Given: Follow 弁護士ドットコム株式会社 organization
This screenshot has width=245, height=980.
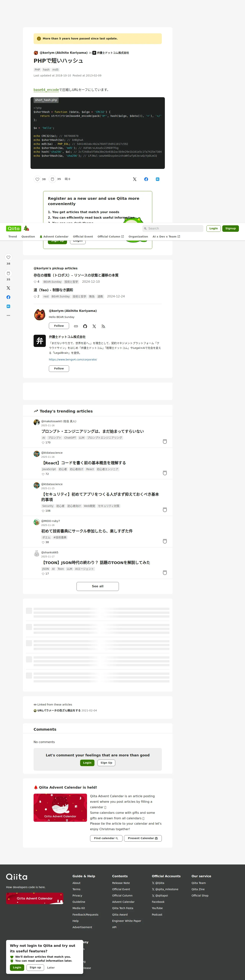Looking at the screenshot, I should click(59, 369).
